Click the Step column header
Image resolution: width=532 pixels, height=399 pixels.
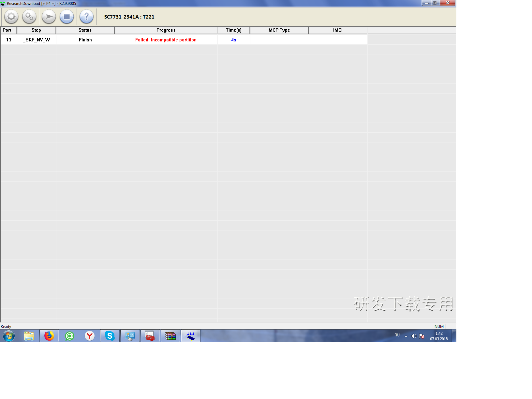coord(36,30)
